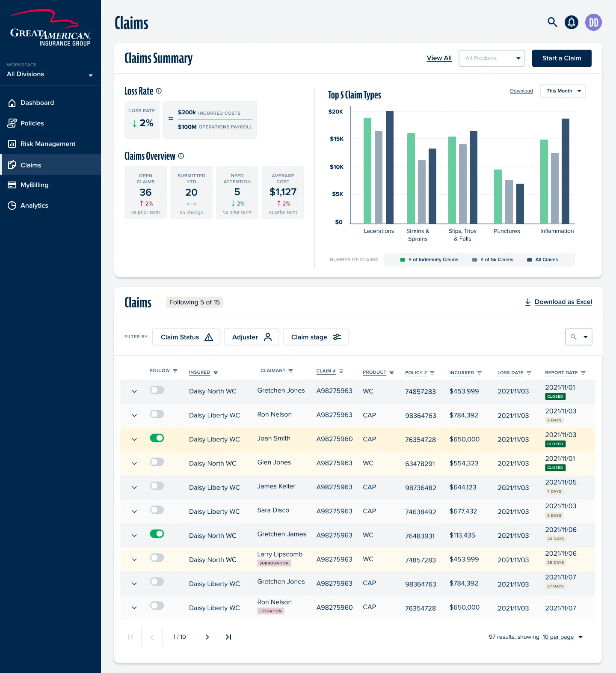This screenshot has width=616, height=673.
Task: Open the 10 per page dropdown
Action: tap(563, 637)
